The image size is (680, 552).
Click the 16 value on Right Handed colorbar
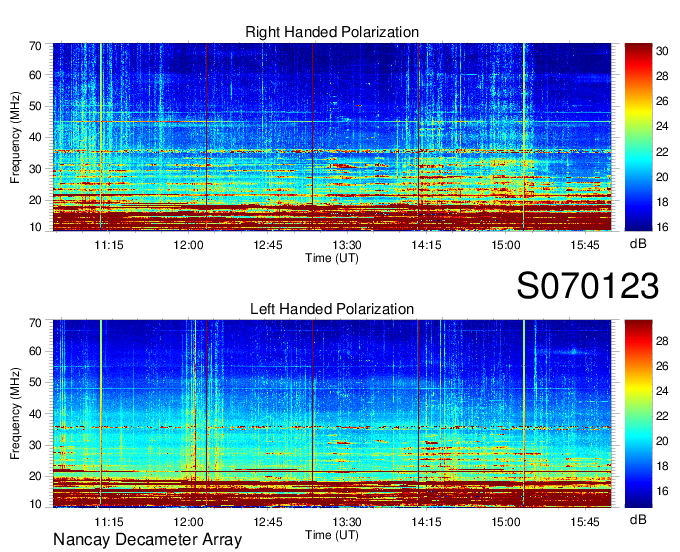662,227
